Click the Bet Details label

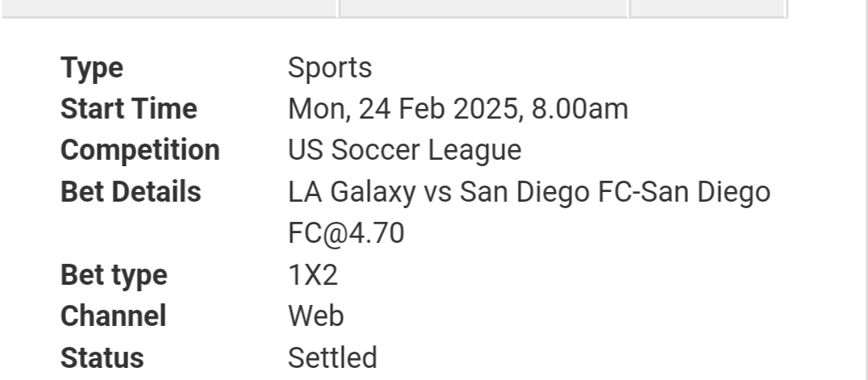(131, 192)
